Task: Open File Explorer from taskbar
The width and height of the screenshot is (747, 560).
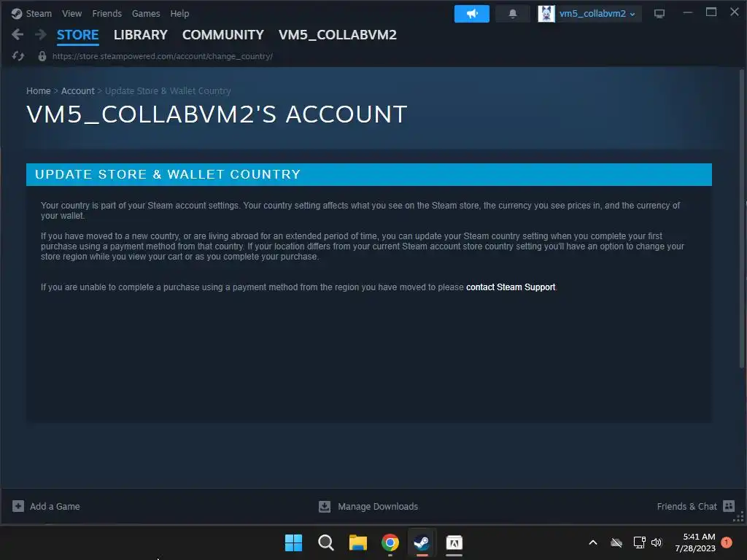Action: (x=357, y=542)
